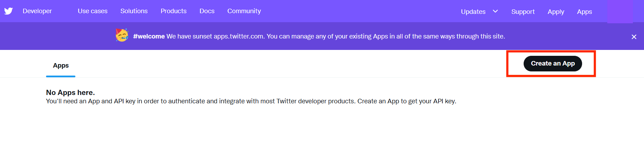Open the Use cases menu
The image size is (644, 156).
click(92, 11)
